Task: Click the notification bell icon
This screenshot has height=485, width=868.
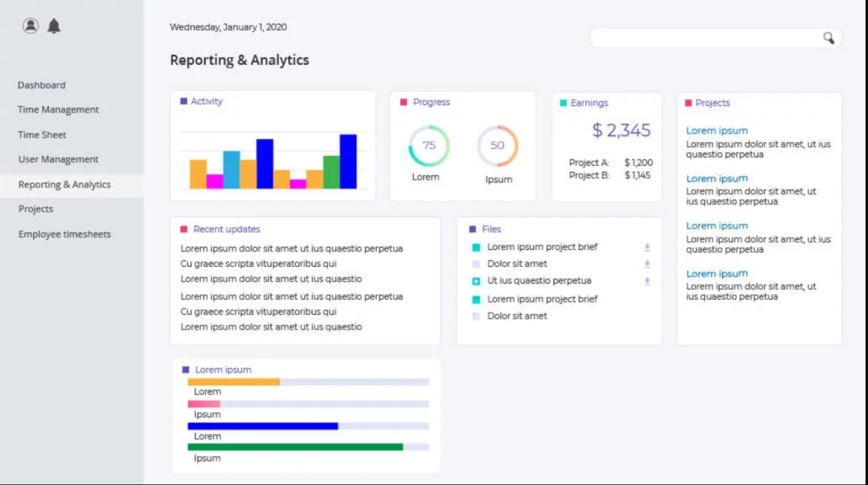Action: tap(53, 26)
